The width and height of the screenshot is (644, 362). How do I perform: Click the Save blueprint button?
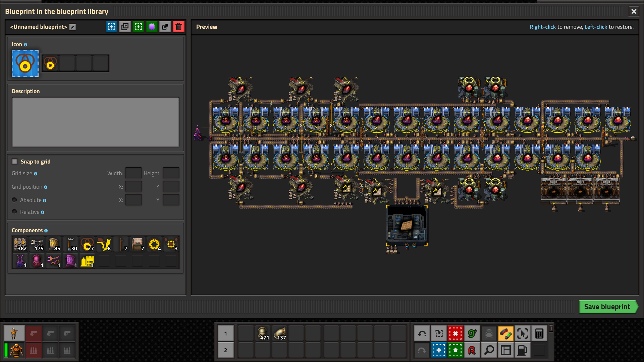click(608, 307)
